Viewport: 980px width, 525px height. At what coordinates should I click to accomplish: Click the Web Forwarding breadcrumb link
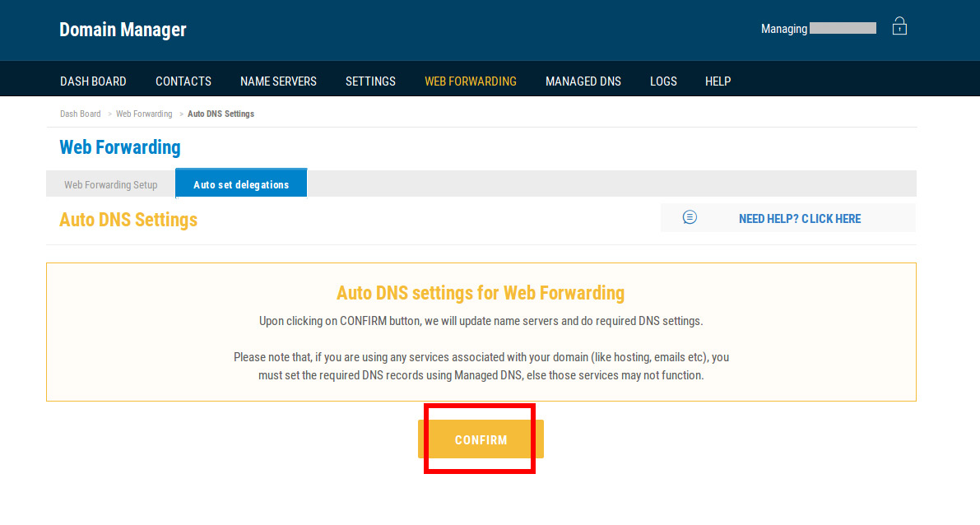pyautogui.click(x=144, y=114)
